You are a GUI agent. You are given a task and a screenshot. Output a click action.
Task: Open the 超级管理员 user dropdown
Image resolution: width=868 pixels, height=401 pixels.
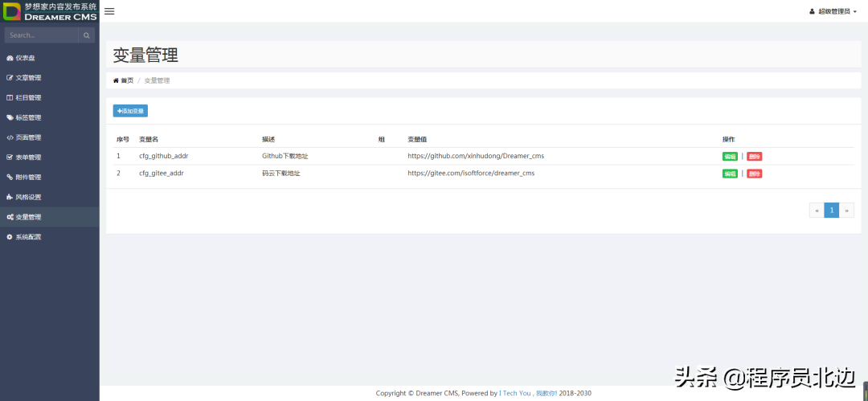coord(833,11)
